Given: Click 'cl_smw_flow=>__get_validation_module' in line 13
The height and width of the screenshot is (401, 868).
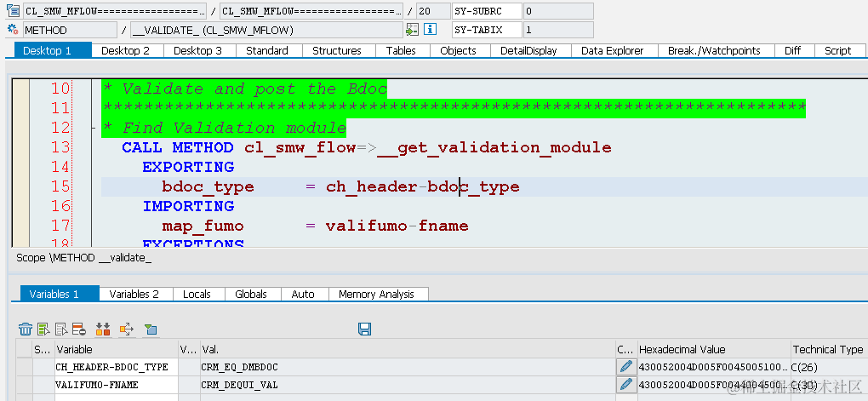Looking at the screenshot, I should 427,147.
